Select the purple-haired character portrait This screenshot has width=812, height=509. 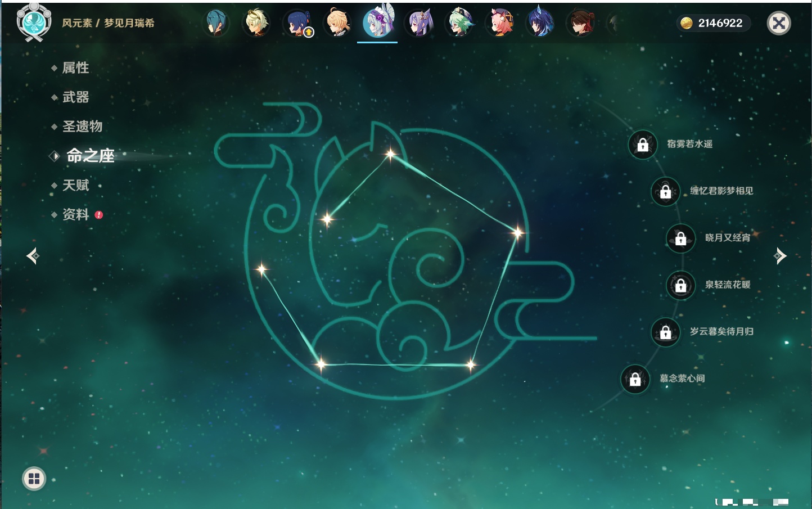419,23
